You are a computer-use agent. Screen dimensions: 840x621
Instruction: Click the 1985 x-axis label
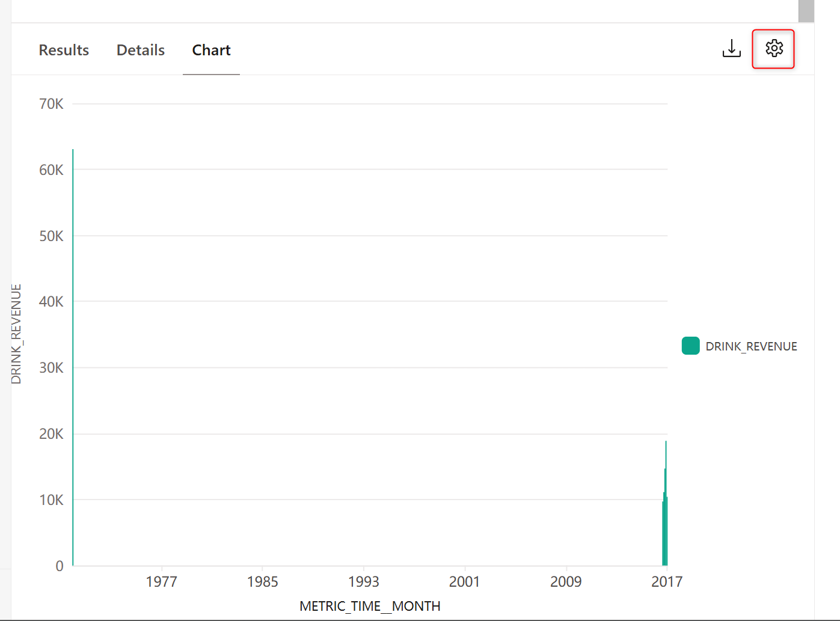[262, 581]
